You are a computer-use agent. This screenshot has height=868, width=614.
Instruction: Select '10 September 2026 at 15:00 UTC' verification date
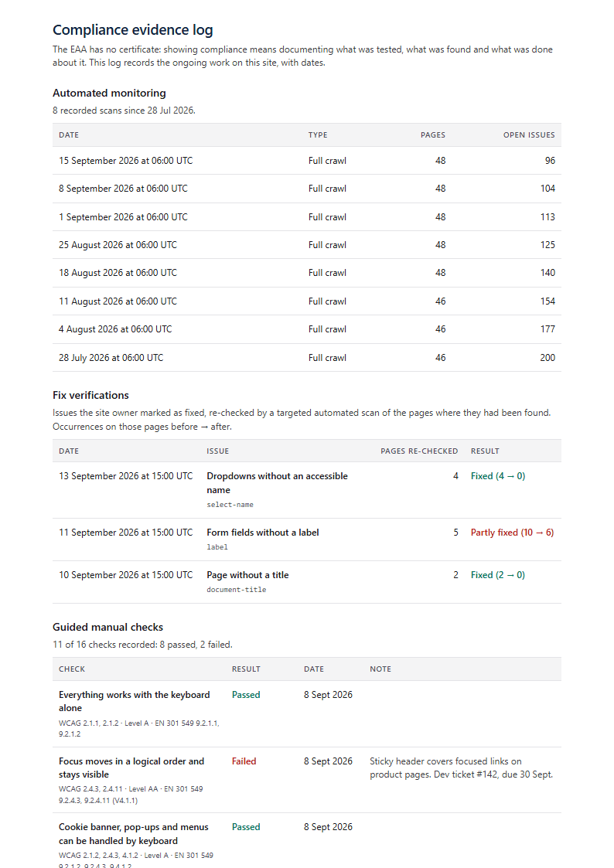(x=126, y=575)
